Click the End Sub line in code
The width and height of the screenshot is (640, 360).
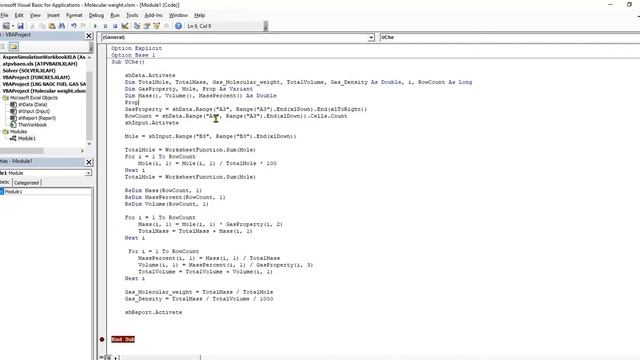(123, 340)
